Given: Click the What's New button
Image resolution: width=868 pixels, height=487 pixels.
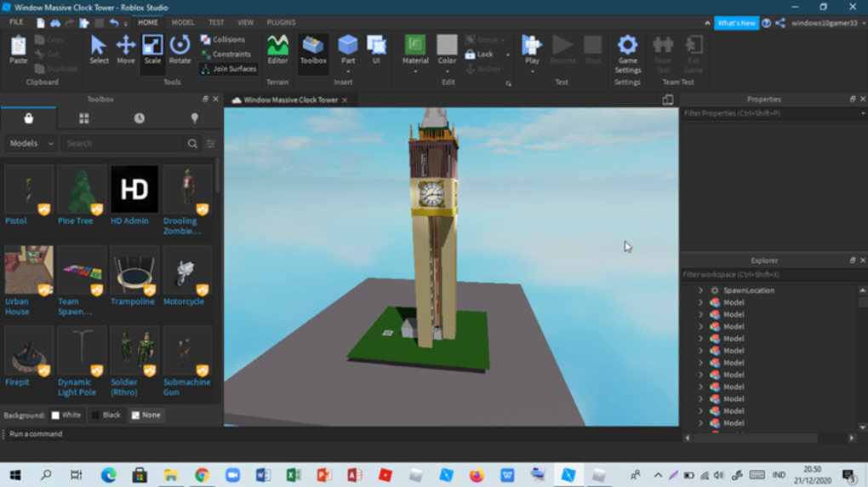Looking at the screenshot, I should [736, 23].
